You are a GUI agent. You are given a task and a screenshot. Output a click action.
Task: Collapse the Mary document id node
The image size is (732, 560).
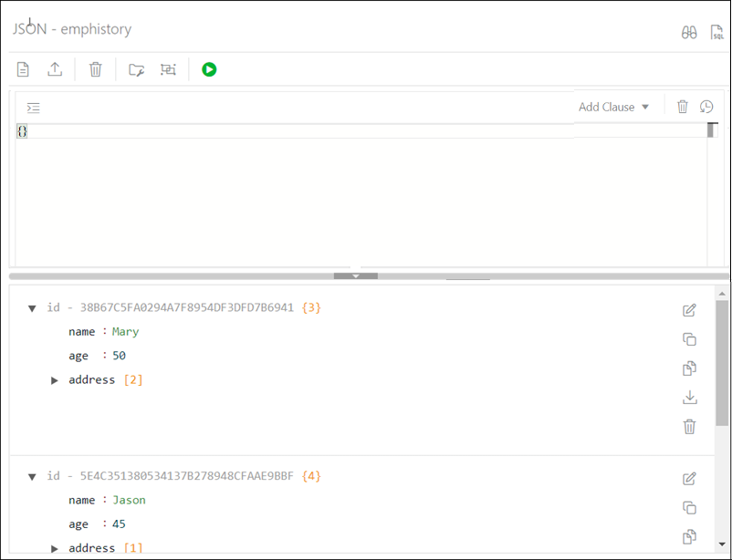[x=32, y=308]
